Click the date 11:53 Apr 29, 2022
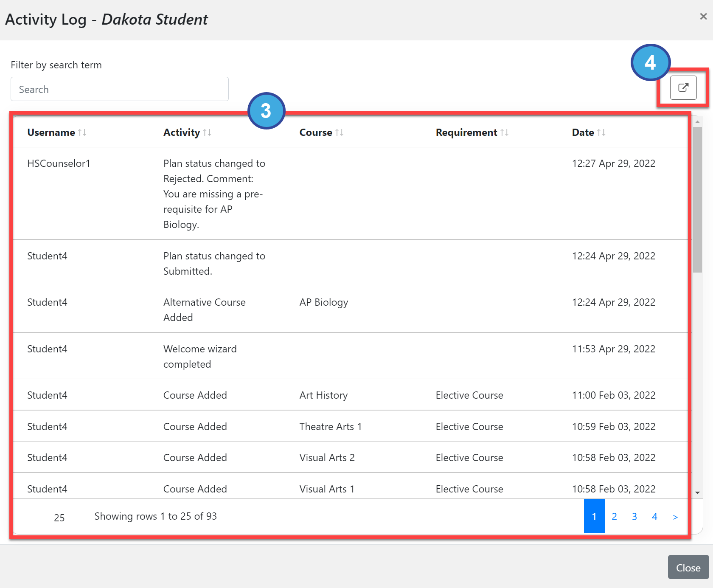This screenshot has width=713, height=588. pyautogui.click(x=613, y=349)
